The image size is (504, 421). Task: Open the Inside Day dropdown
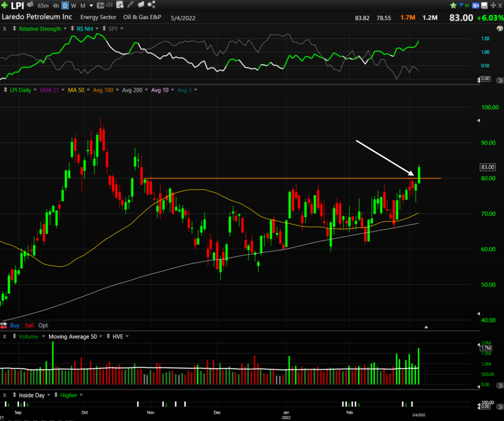[x=49, y=395]
